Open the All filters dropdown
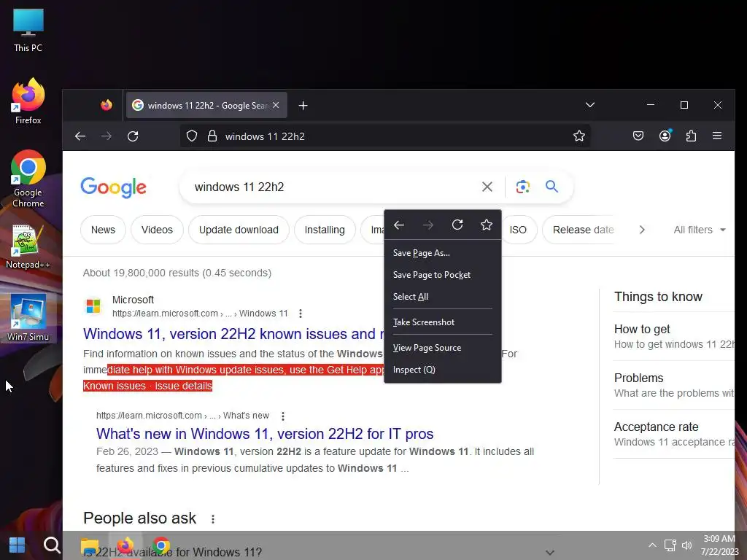 pos(700,230)
